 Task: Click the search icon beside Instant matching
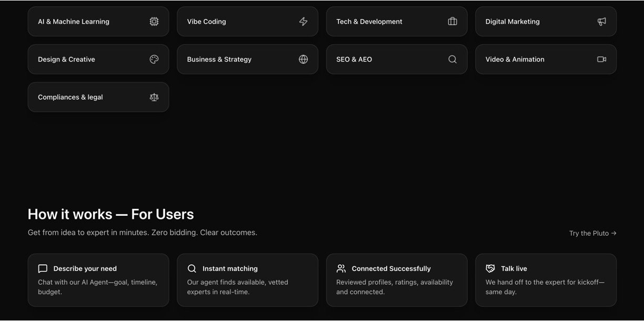point(192,269)
